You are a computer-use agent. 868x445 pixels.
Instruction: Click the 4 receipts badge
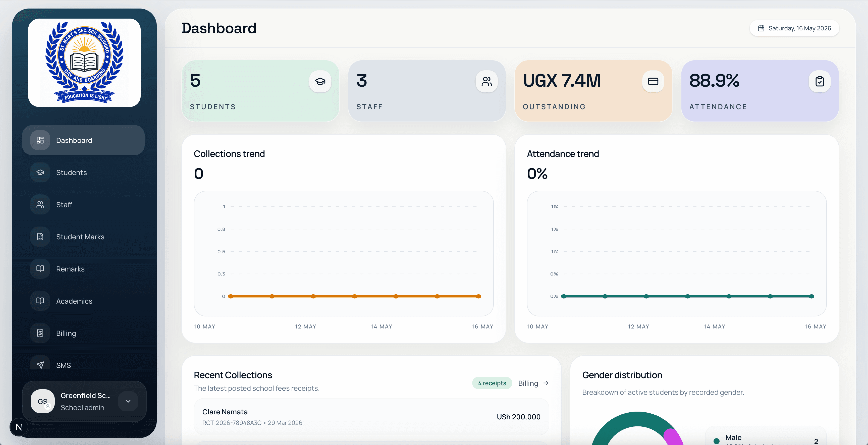492,383
